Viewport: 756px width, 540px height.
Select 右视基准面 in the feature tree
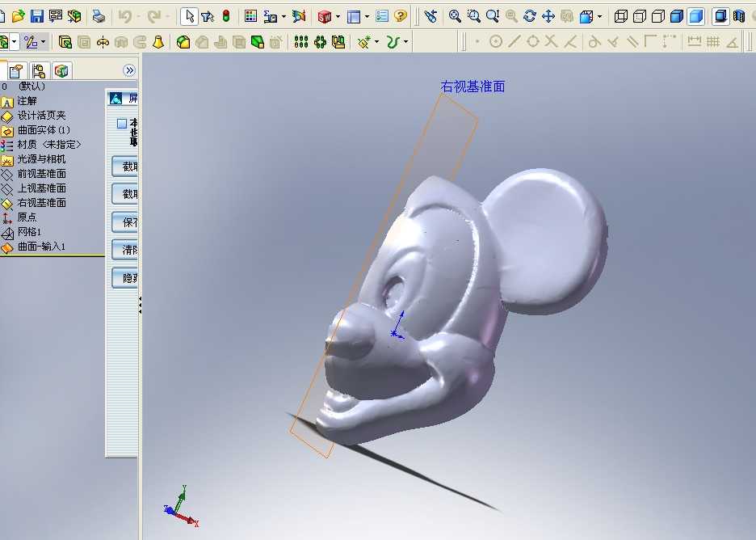tap(41, 203)
